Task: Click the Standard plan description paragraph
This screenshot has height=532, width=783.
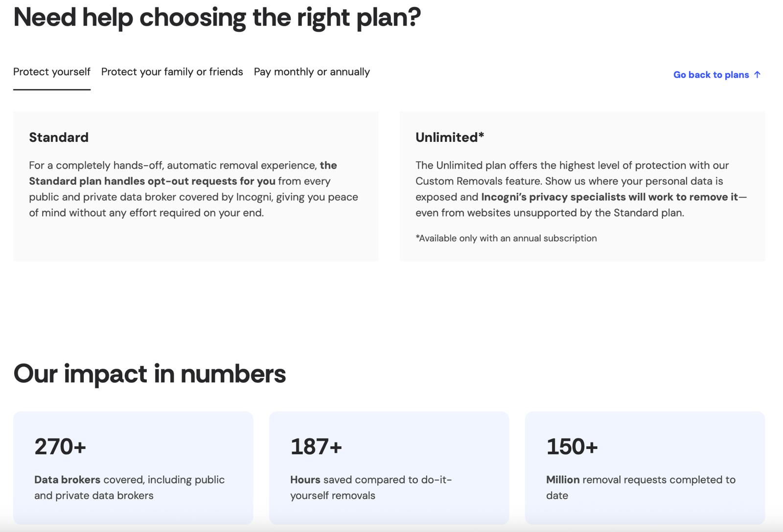Action: tap(193, 197)
